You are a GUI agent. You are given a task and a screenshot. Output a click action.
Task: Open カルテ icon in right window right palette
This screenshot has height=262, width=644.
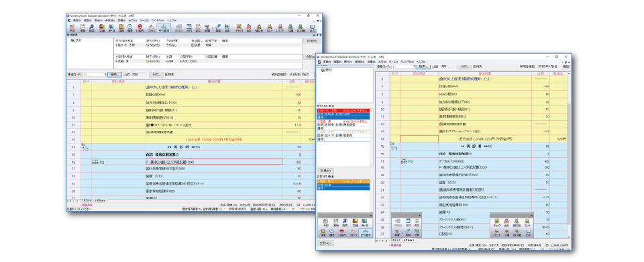(x=527, y=222)
